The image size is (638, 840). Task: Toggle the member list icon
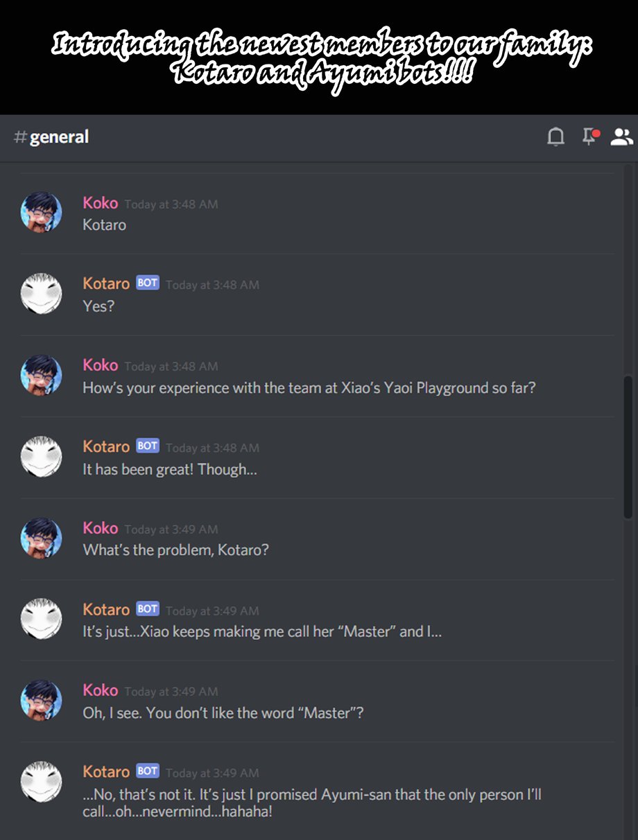point(621,137)
